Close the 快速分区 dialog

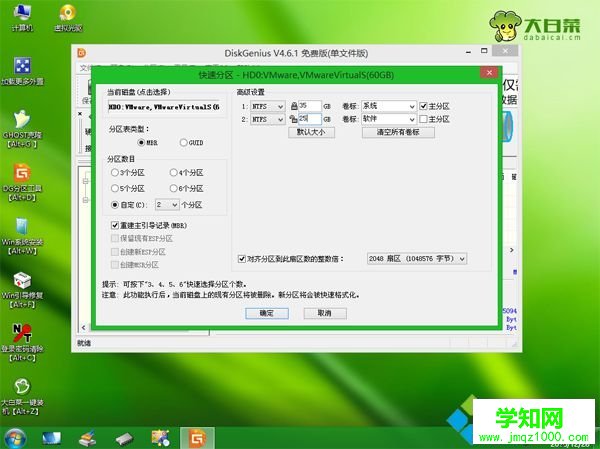[x=489, y=72]
